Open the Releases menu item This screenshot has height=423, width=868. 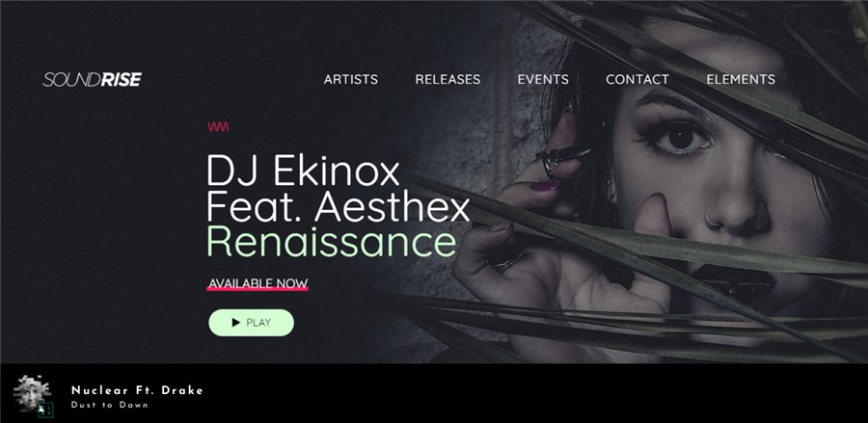tap(448, 80)
